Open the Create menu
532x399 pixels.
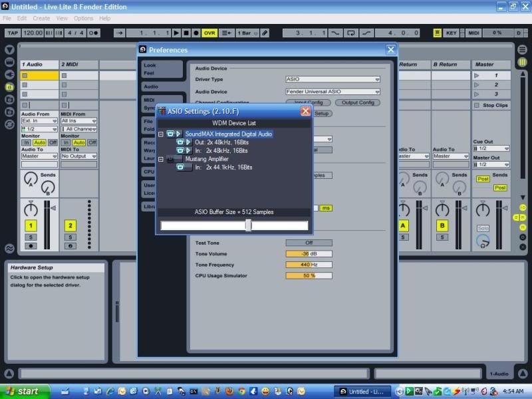click(41, 18)
